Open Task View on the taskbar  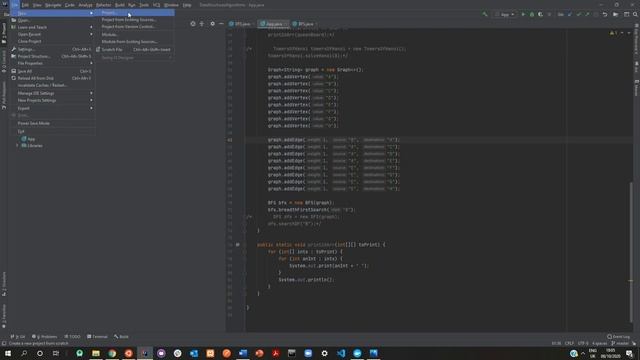point(56,353)
